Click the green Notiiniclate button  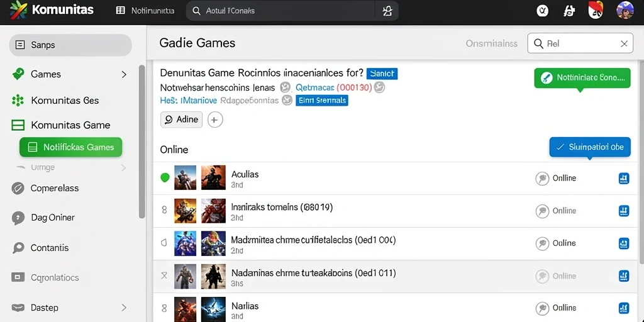(x=582, y=77)
